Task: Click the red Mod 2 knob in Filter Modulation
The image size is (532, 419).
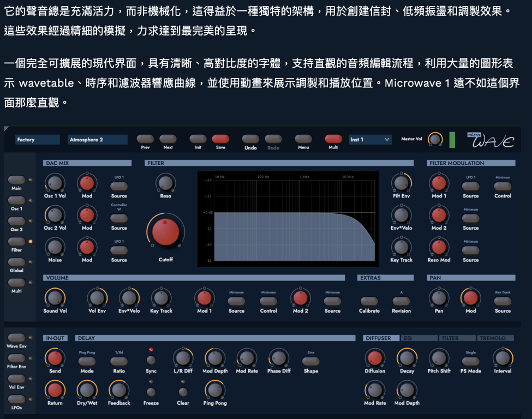Action: point(439,215)
